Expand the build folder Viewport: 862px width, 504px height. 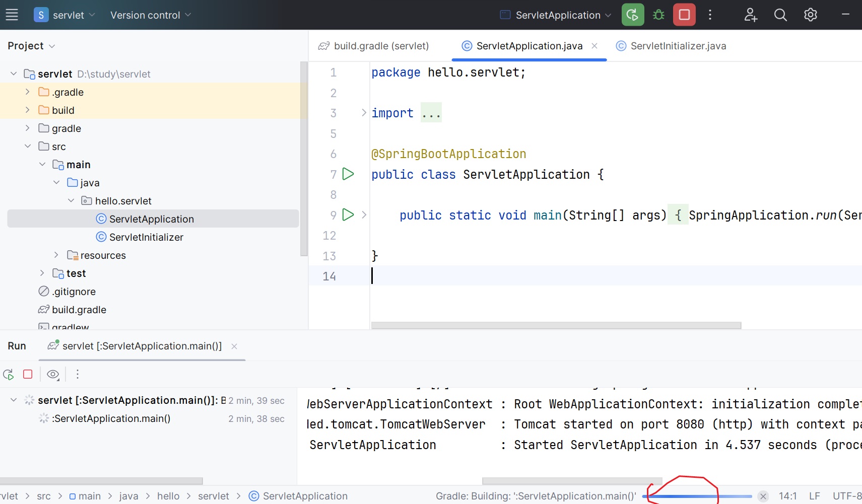tap(28, 110)
